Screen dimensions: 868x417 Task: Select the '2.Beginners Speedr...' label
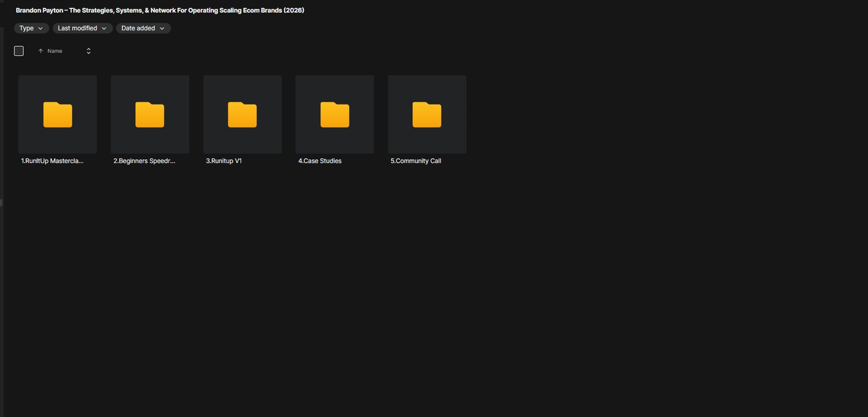point(144,161)
